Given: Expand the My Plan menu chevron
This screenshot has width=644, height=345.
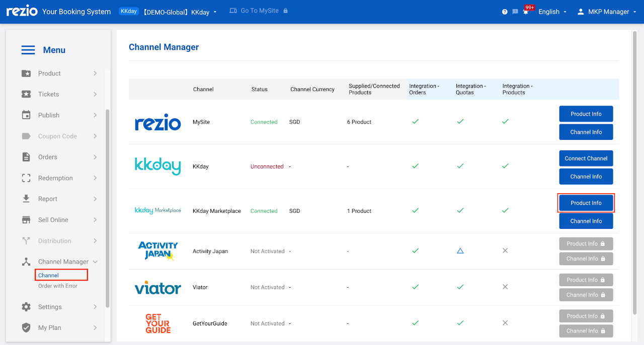Looking at the screenshot, I should click(95, 327).
